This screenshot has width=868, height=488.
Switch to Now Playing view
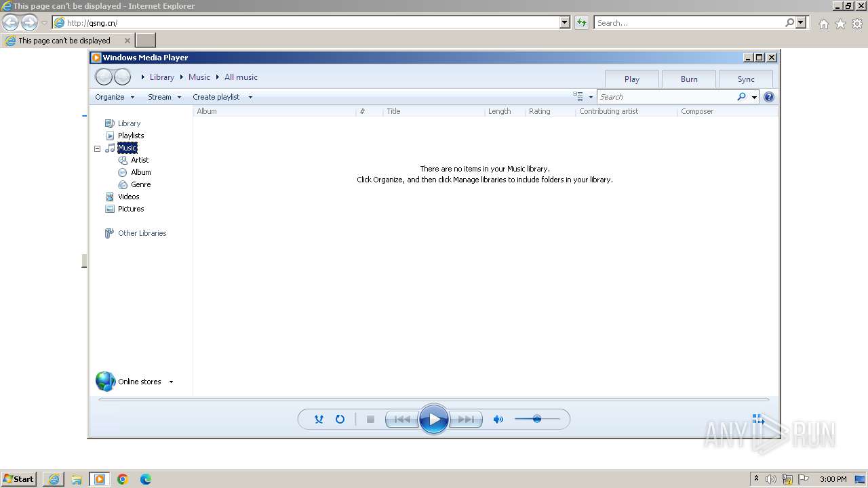758,420
